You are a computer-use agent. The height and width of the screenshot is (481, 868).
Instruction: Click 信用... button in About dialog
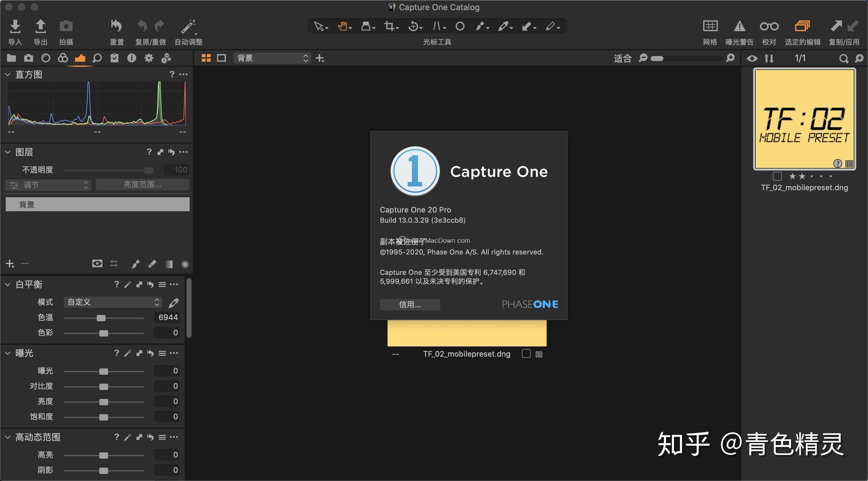(410, 305)
